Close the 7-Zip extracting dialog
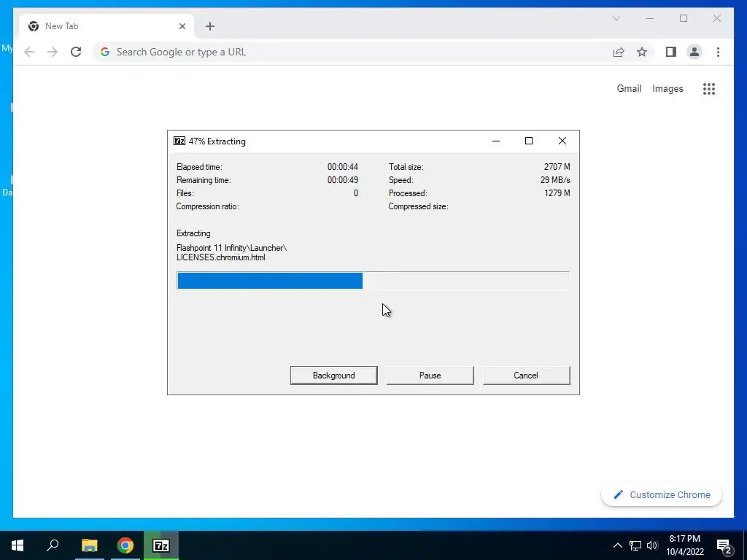Screen dimensions: 747x560 [562, 141]
